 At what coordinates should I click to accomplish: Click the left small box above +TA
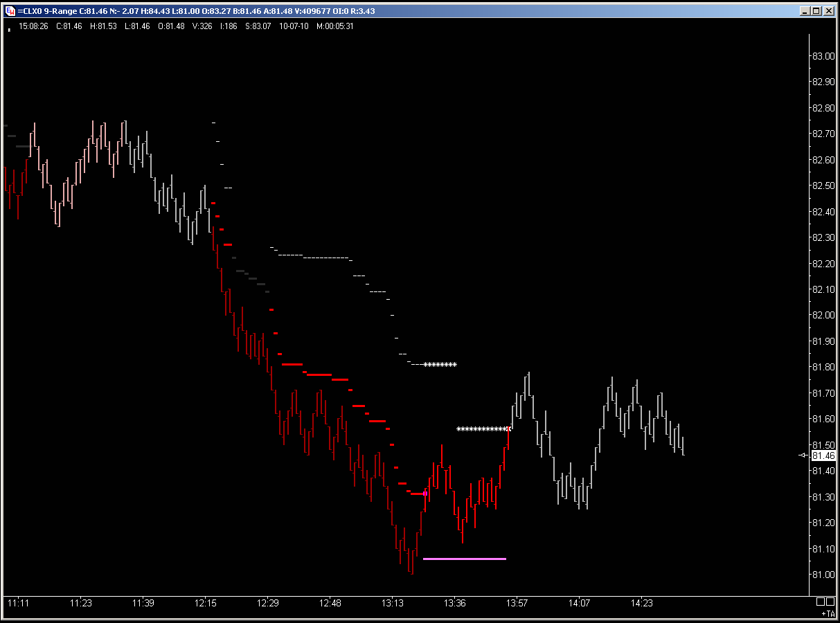pyautogui.click(x=821, y=602)
